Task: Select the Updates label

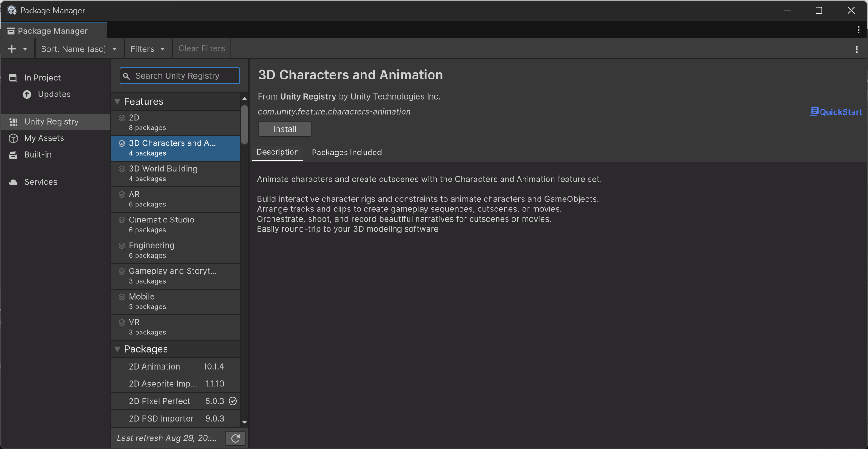Action: 54,94
